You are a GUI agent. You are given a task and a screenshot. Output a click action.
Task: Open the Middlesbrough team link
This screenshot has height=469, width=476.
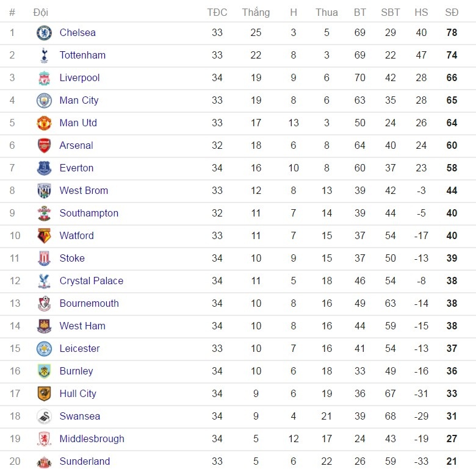click(92, 439)
